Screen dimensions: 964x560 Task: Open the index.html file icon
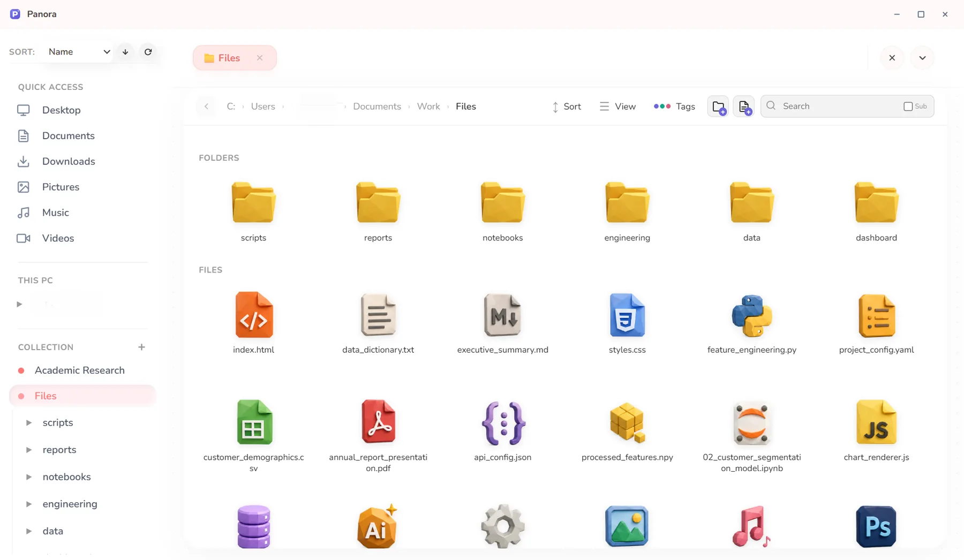pyautogui.click(x=254, y=315)
